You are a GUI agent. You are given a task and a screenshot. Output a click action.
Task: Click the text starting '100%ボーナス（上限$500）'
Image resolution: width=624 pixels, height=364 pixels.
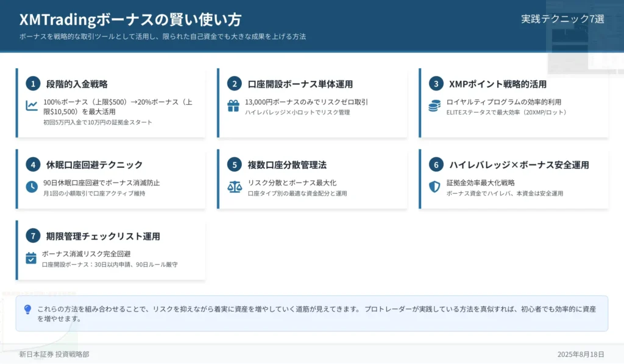point(118,107)
